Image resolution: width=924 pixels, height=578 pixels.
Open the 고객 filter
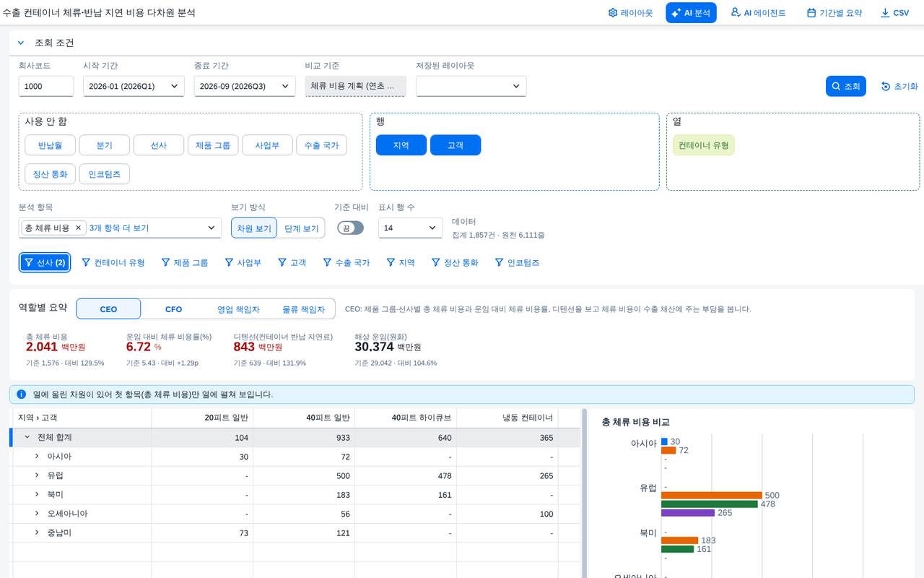click(x=292, y=262)
